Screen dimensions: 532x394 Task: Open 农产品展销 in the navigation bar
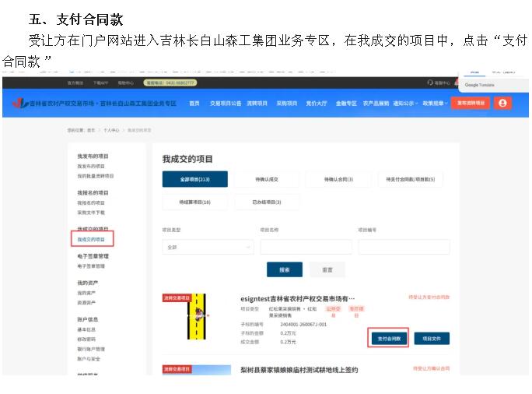click(376, 104)
